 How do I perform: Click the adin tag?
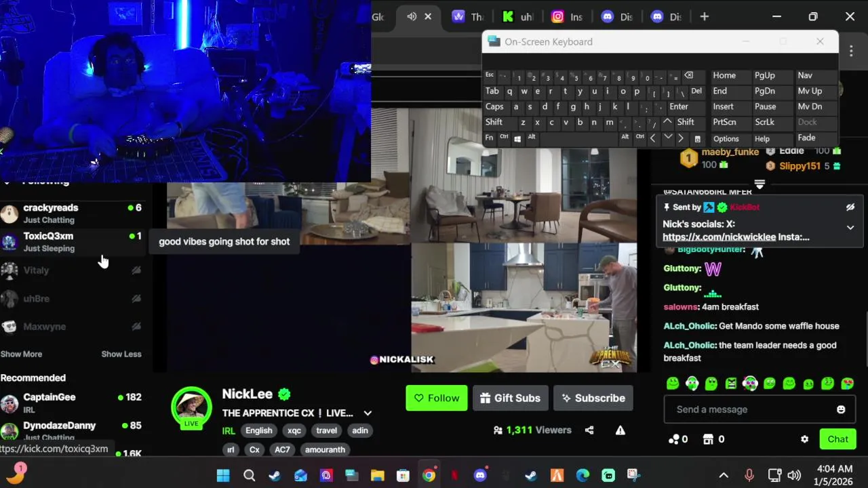click(x=360, y=430)
